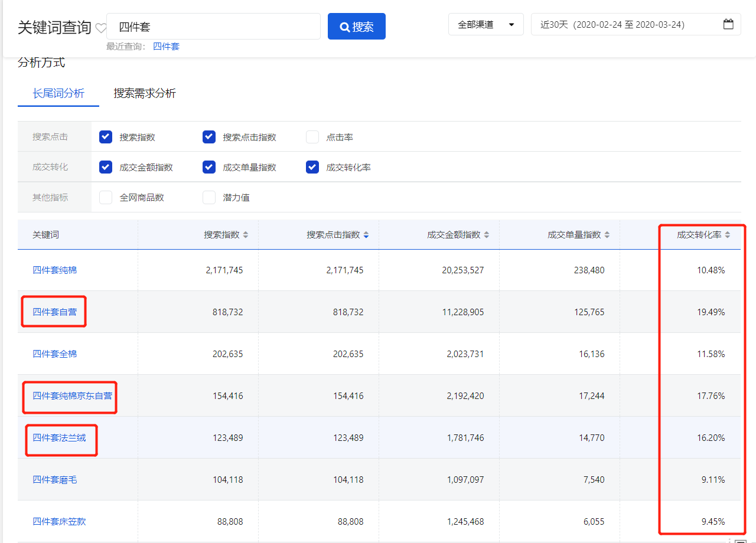Sort by 成交转化率 column arrows
Screen dimensions: 756x543
click(x=728, y=235)
